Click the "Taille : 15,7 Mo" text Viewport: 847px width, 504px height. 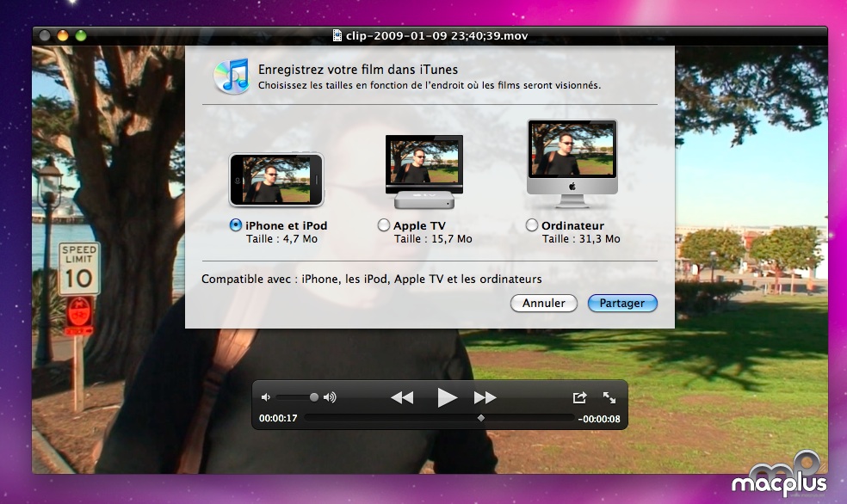433,239
